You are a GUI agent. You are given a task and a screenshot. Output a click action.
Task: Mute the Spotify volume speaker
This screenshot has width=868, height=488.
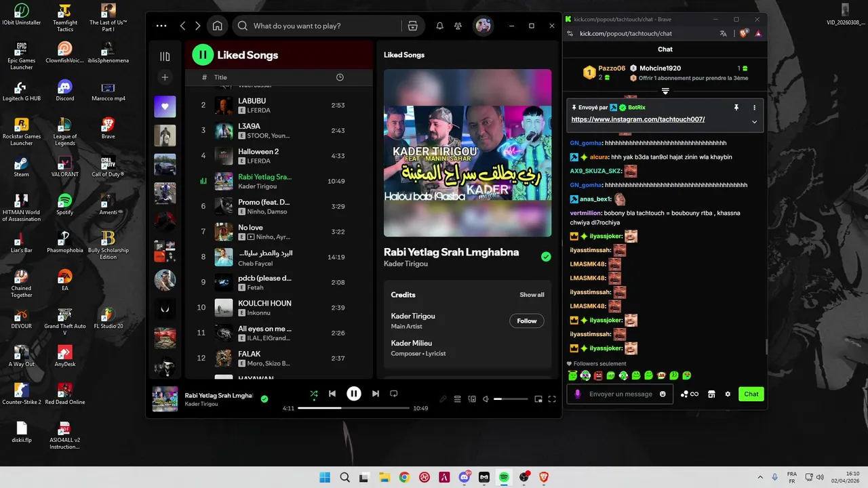click(486, 399)
